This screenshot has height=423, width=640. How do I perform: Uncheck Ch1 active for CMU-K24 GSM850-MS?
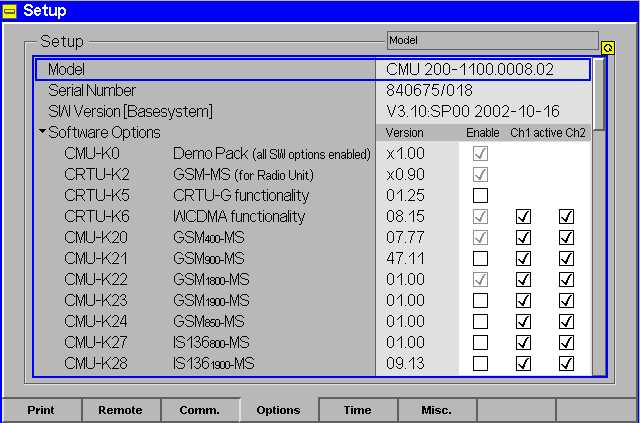click(523, 322)
